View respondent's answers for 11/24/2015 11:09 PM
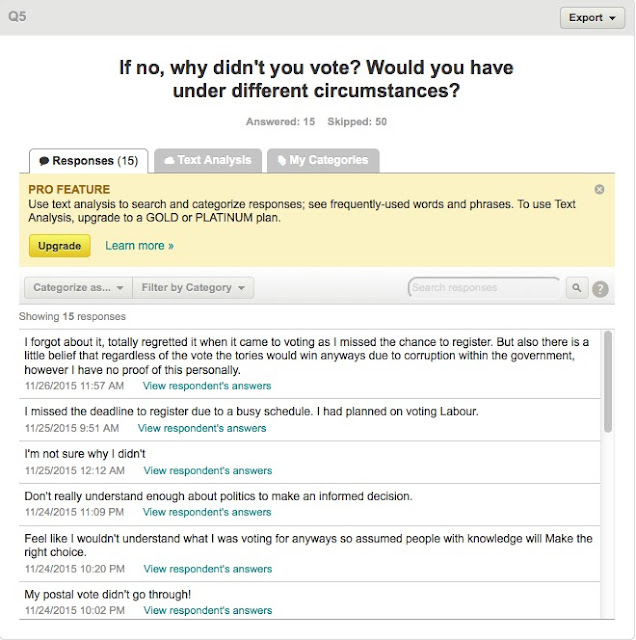 tap(207, 512)
